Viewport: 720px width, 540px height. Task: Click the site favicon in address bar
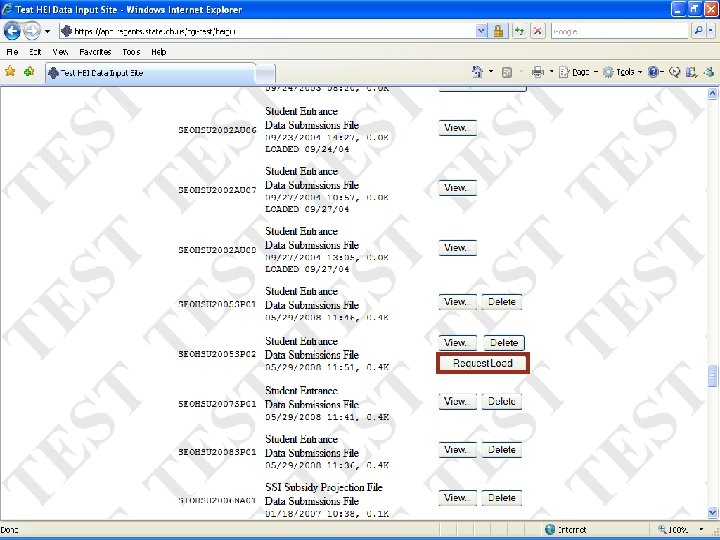[x=67, y=31]
